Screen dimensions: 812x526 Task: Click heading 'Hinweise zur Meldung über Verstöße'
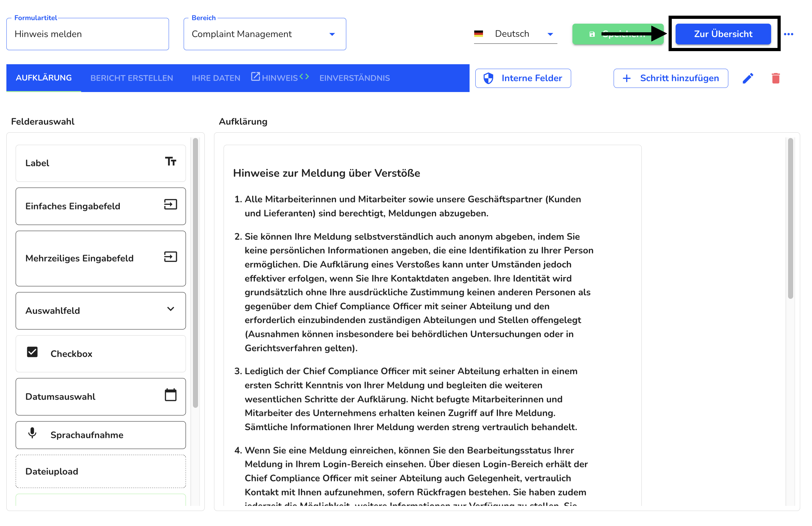pyautogui.click(x=326, y=173)
